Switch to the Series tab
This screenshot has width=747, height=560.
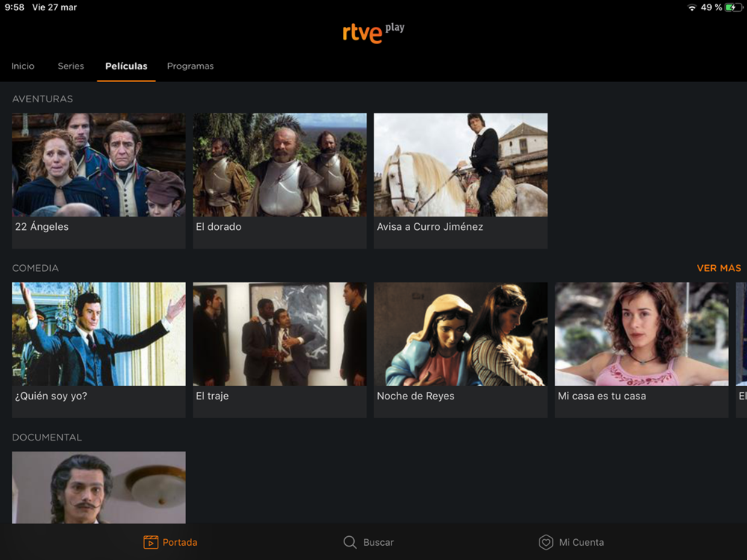(71, 66)
